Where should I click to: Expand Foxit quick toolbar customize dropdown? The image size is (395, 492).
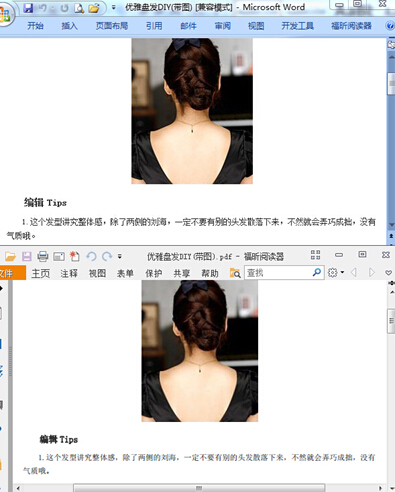coord(120,256)
